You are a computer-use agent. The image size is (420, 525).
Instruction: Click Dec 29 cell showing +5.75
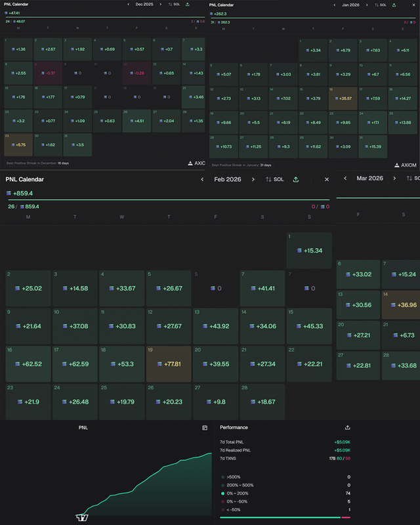[x=18, y=144]
